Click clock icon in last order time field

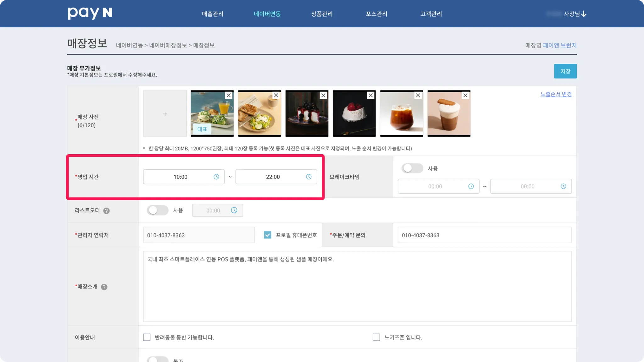[234, 210]
